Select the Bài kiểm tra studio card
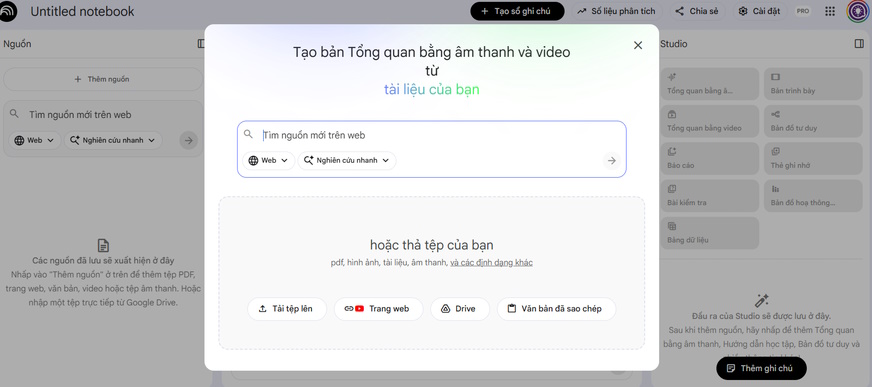872x387 pixels. click(x=709, y=196)
